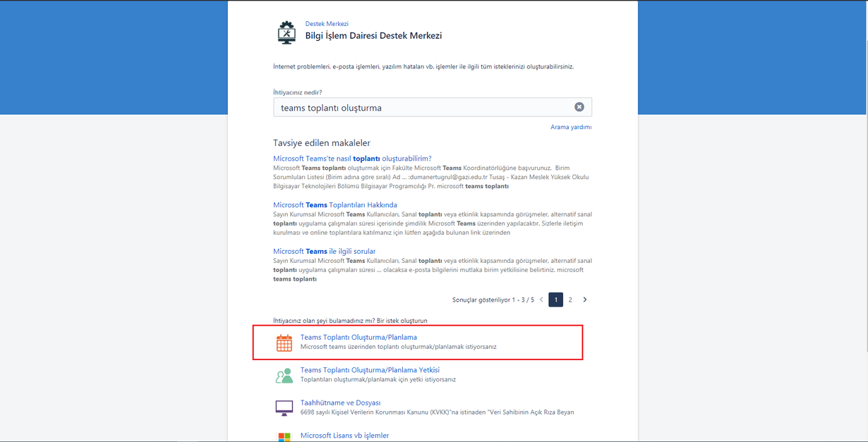Open request 'Teams Toplantı Oluşturma/Planlama'
The width and height of the screenshot is (868, 442).
tap(358, 337)
